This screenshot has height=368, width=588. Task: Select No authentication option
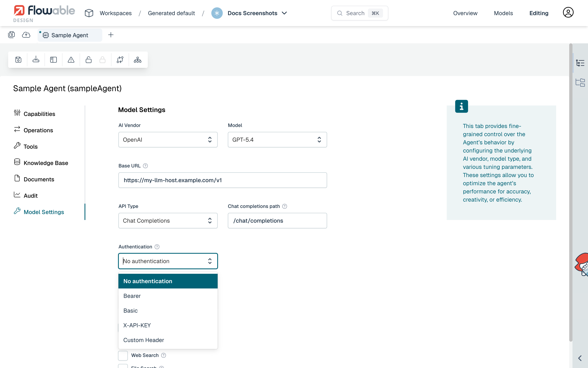(x=168, y=281)
